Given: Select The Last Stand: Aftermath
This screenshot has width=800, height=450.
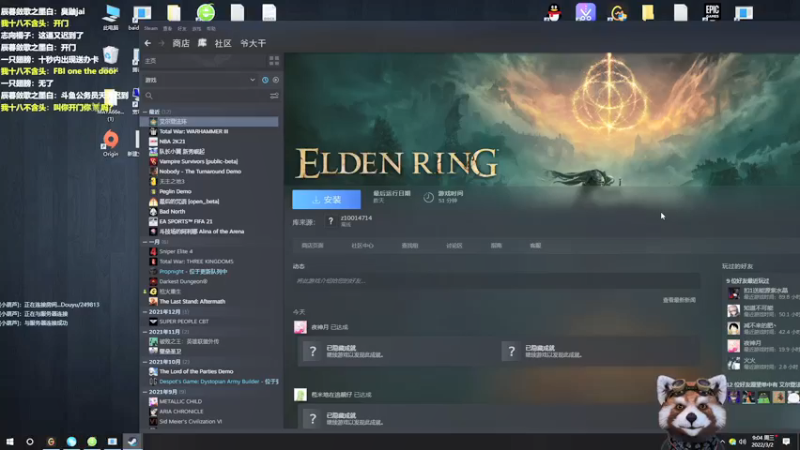Looking at the screenshot, I should (x=192, y=302).
